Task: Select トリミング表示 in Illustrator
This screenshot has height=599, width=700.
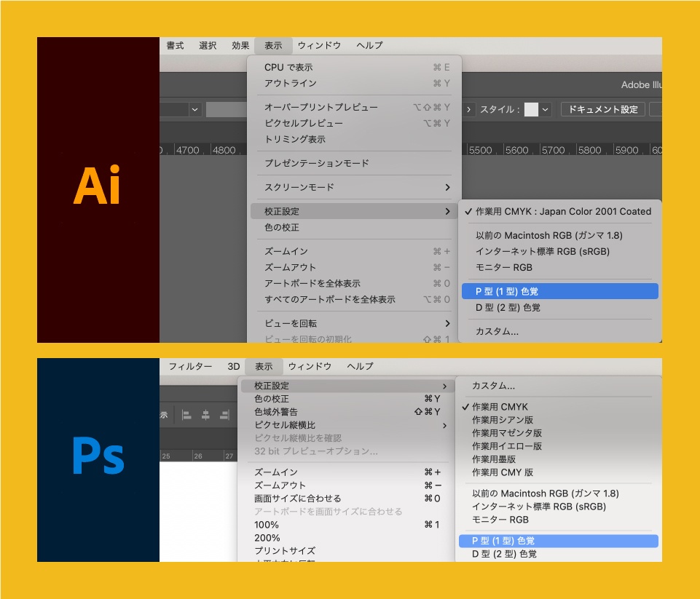Action: pos(354,140)
